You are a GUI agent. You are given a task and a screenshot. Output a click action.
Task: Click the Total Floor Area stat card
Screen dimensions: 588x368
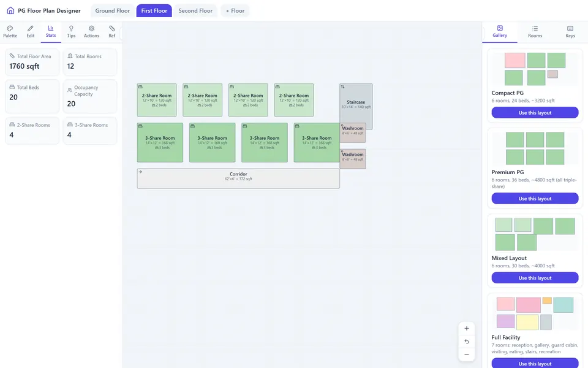click(x=32, y=62)
